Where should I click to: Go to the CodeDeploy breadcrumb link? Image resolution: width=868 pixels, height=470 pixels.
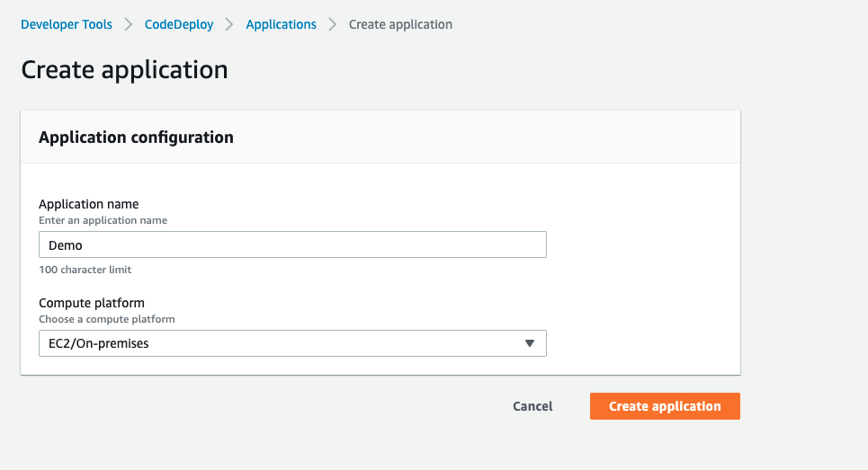pyautogui.click(x=179, y=24)
